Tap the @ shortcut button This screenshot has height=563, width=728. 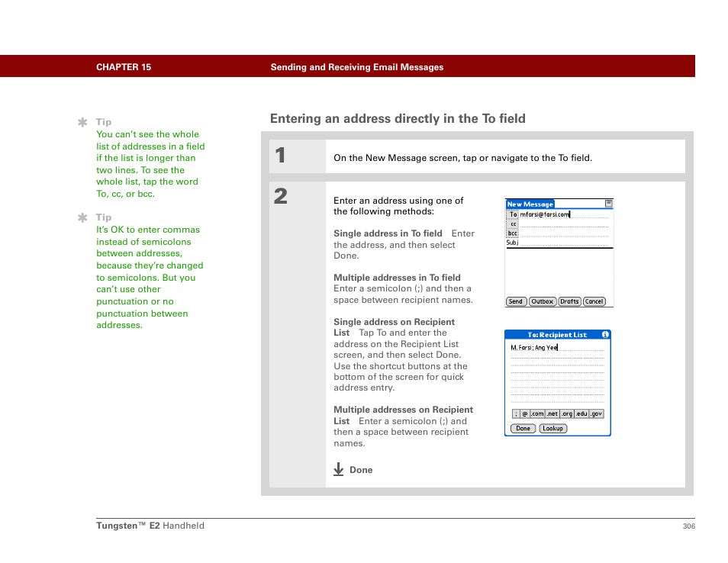pyautogui.click(x=525, y=414)
